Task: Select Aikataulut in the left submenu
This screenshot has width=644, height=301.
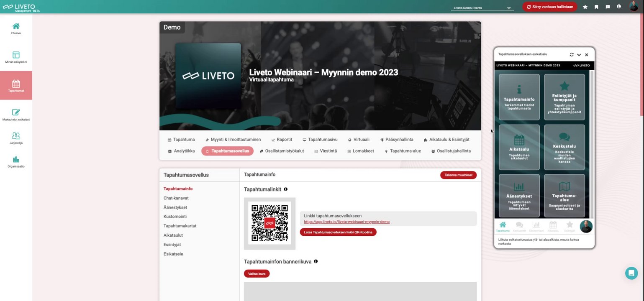Action: 173,235
